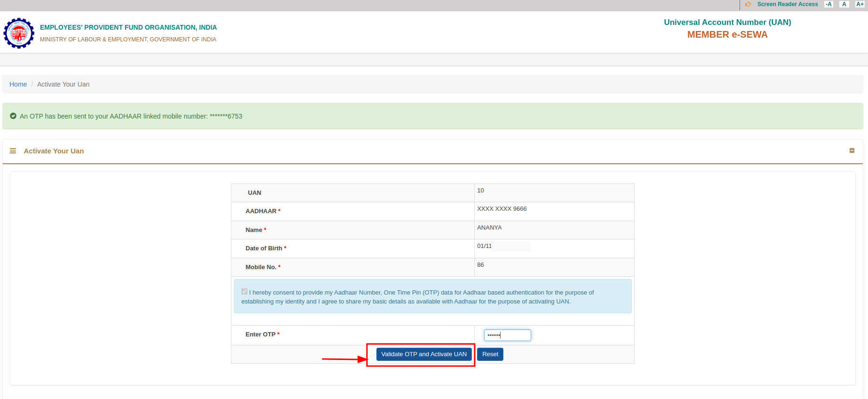Click Employees' Provident Fund Organisation, India title

click(x=128, y=27)
